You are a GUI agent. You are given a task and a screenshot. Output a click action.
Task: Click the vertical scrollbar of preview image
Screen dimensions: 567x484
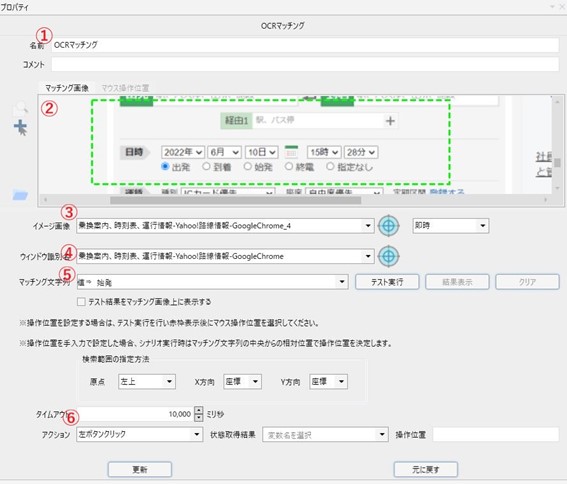click(557, 163)
